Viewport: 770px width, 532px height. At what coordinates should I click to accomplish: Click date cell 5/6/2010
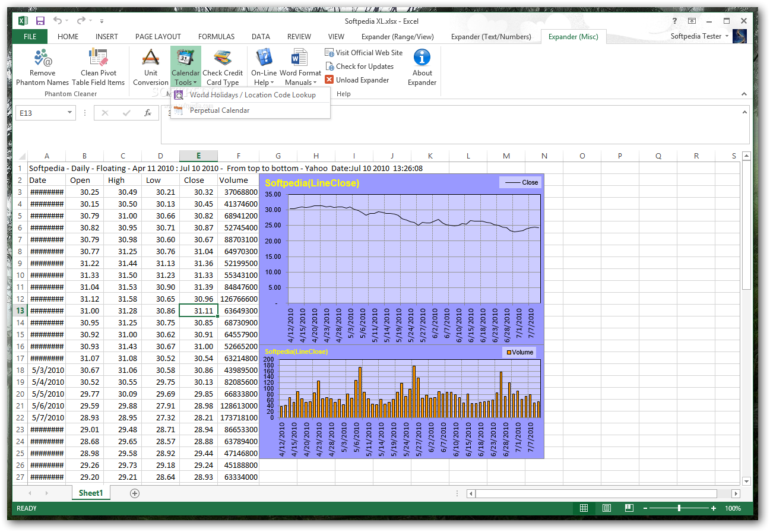(46, 406)
